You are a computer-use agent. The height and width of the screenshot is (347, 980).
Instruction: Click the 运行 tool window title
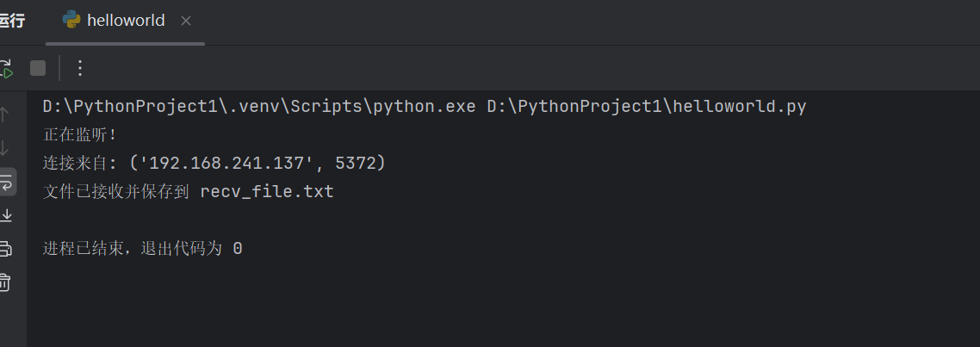click(x=12, y=21)
